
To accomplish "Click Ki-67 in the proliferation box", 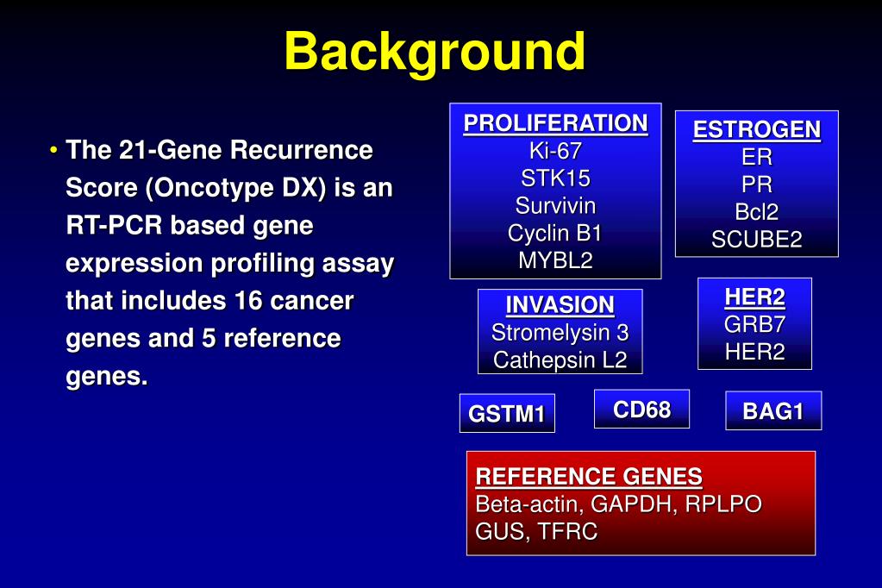I will [556, 151].
